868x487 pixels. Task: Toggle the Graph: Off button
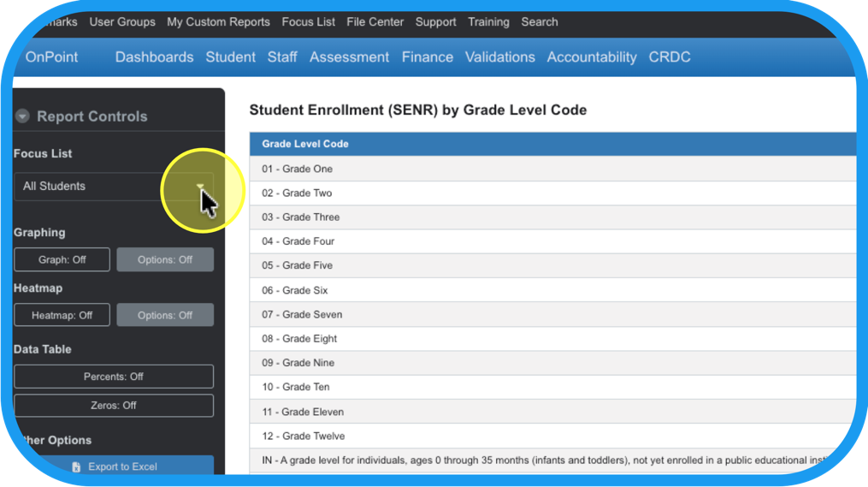pyautogui.click(x=62, y=259)
